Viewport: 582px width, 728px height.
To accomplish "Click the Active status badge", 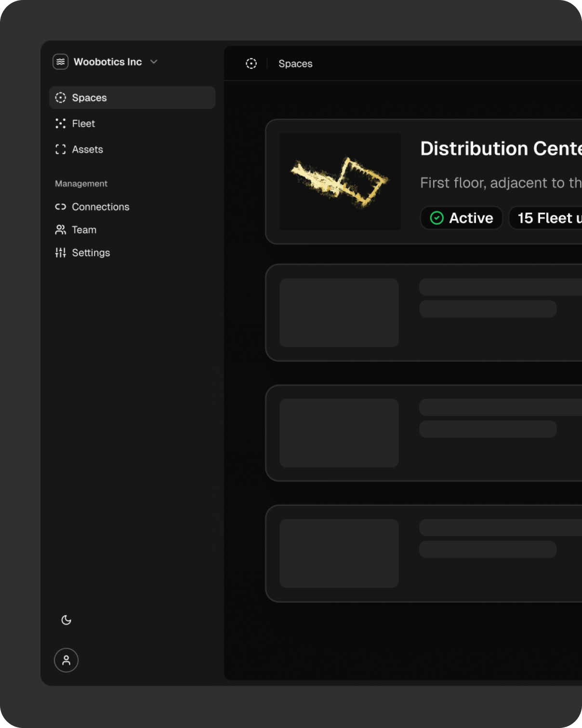I will pyautogui.click(x=462, y=218).
